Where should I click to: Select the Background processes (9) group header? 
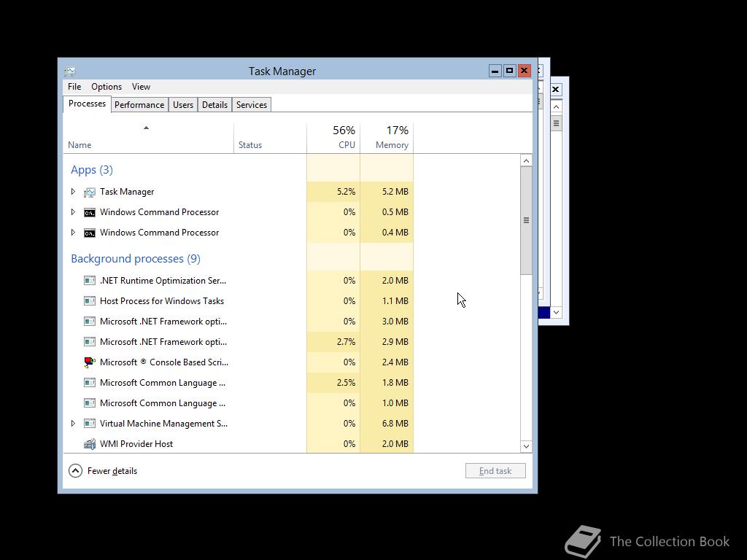136,259
